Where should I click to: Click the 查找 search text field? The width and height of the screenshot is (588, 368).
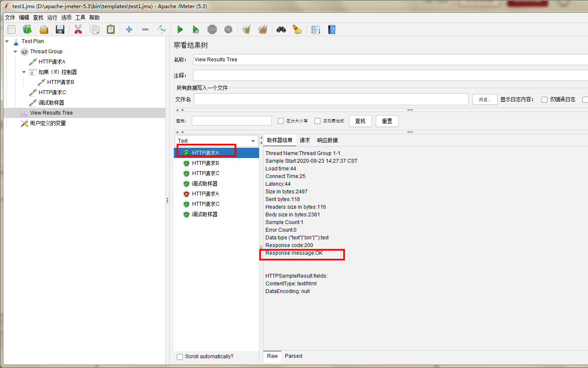coord(231,121)
